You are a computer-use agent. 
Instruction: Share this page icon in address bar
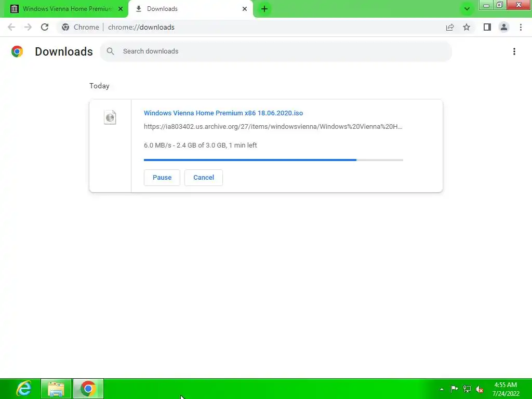click(x=450, y=27)
